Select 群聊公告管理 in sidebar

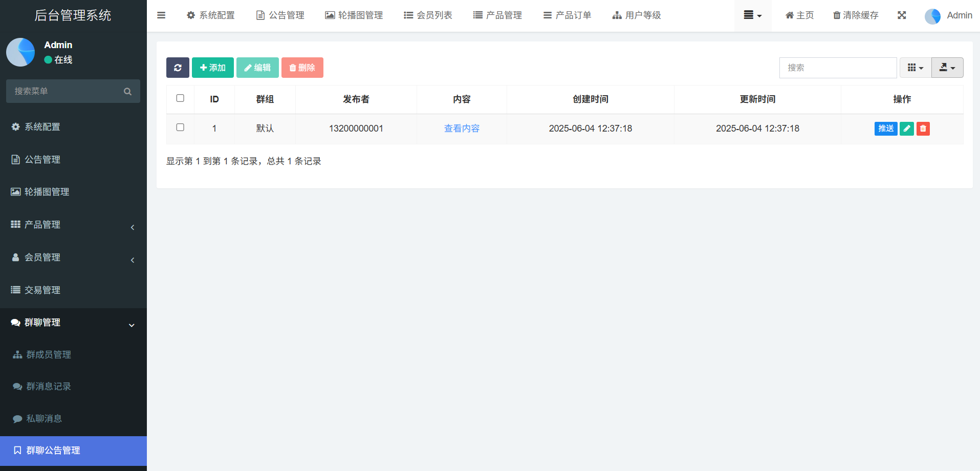tap(73, 451)
